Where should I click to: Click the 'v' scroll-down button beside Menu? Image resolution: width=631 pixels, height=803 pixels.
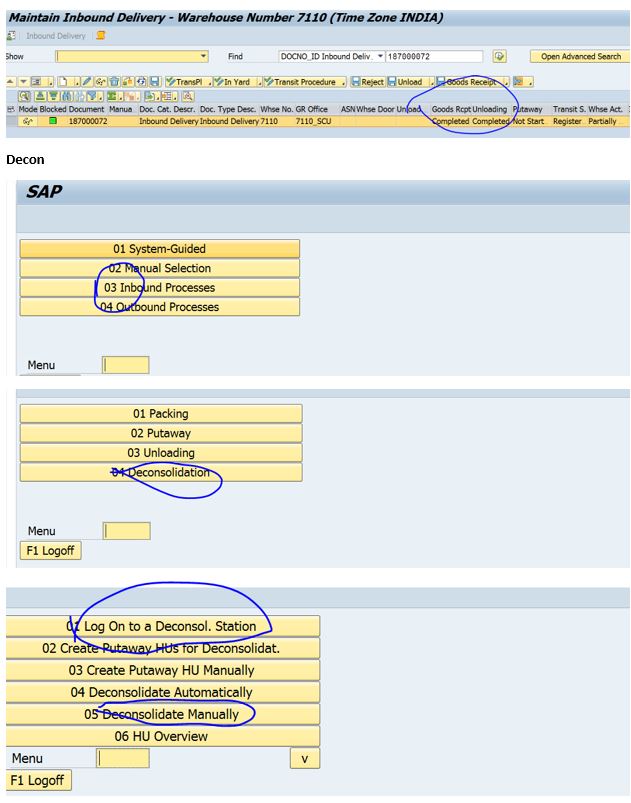[305, 759]
